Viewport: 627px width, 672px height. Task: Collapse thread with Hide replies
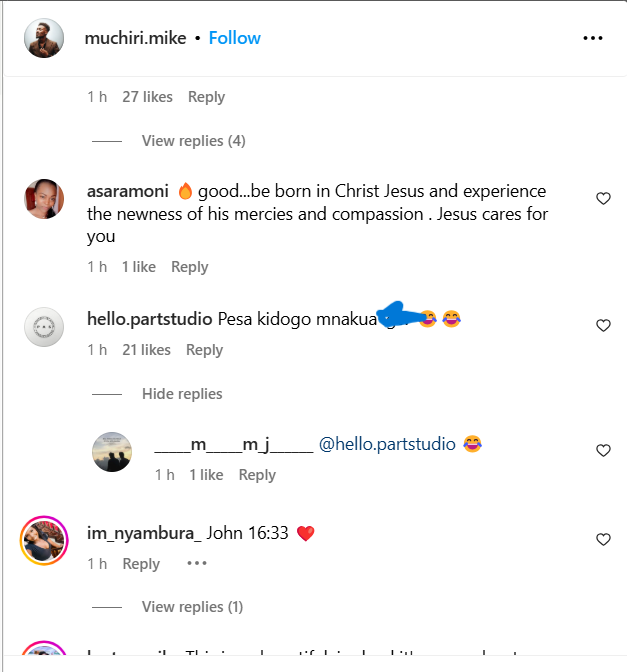182,394
